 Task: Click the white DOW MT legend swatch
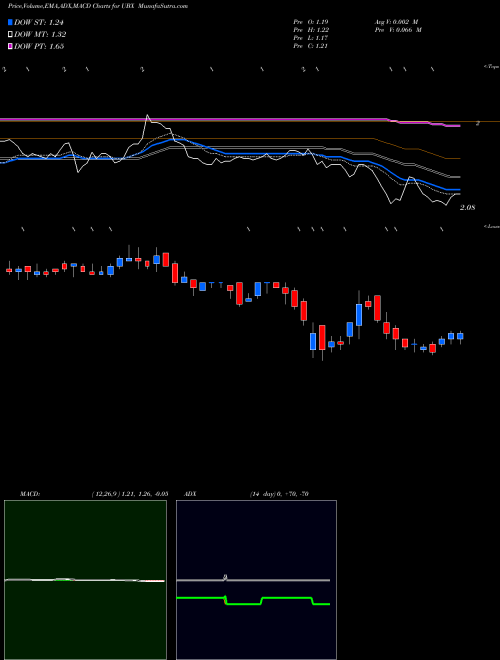[11, 35]
